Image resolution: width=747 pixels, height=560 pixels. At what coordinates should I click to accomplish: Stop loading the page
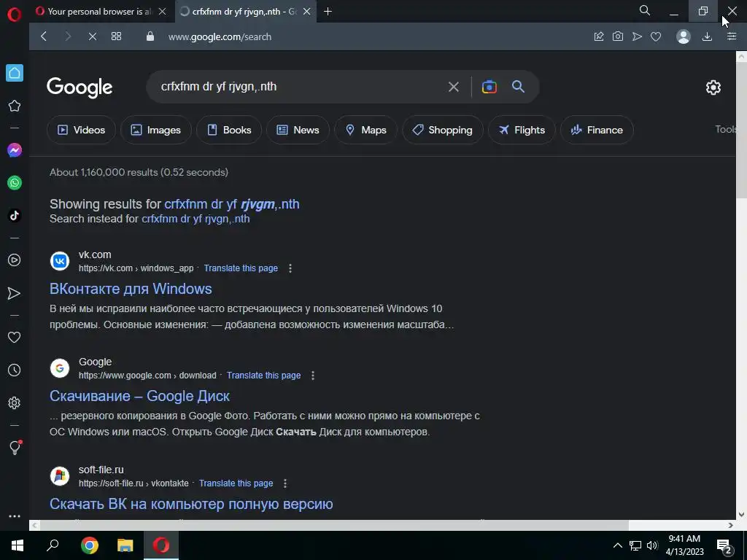[93, 36]
